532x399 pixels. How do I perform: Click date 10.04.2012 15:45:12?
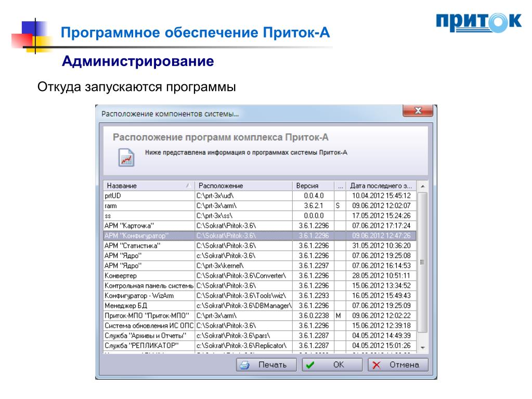[381, 196]
